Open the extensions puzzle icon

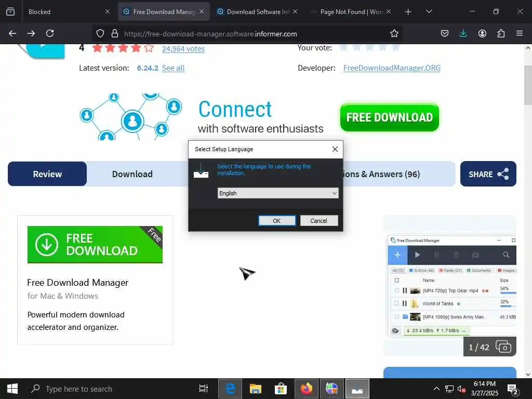tap(501, 33)
